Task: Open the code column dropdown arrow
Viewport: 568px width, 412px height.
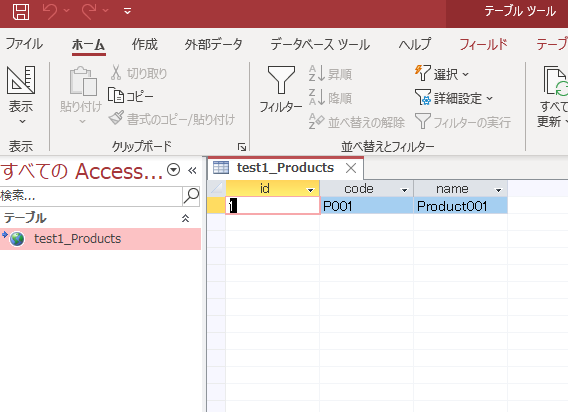Action: tap(404, 190)
